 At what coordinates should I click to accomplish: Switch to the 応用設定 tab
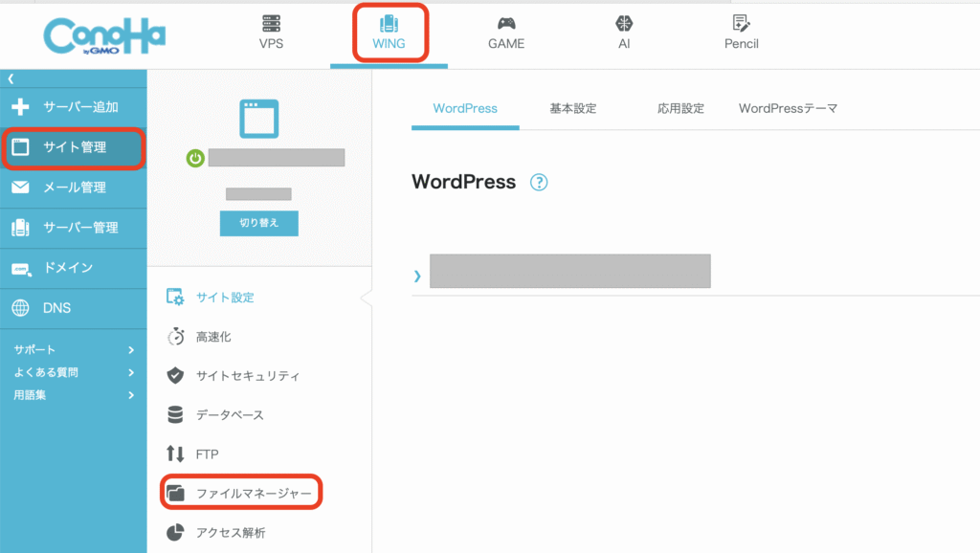[680, 109]
